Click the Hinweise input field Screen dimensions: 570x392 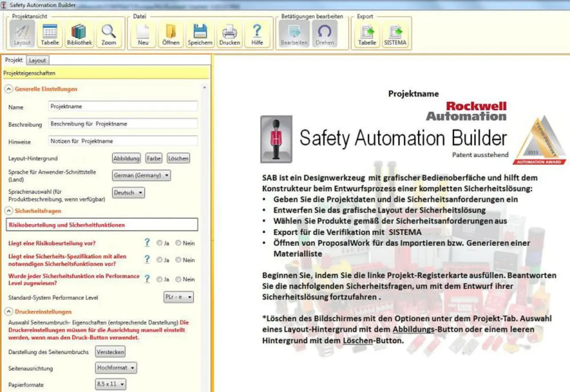[x=123, y=141]
